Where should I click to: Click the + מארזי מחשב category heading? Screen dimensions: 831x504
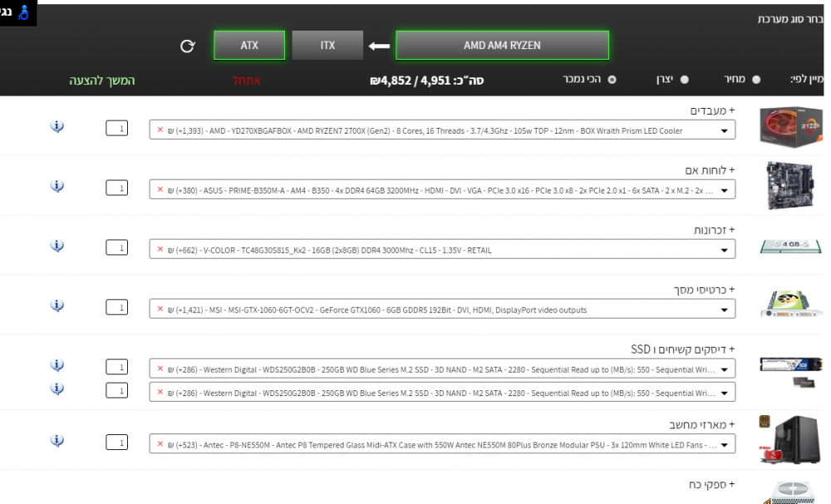coord(702,425)
